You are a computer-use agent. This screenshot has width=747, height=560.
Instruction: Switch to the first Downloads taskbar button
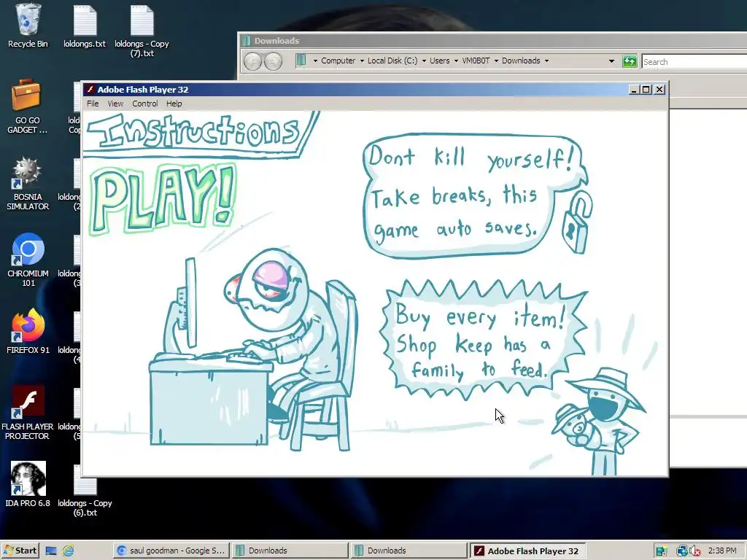(290, 551)
